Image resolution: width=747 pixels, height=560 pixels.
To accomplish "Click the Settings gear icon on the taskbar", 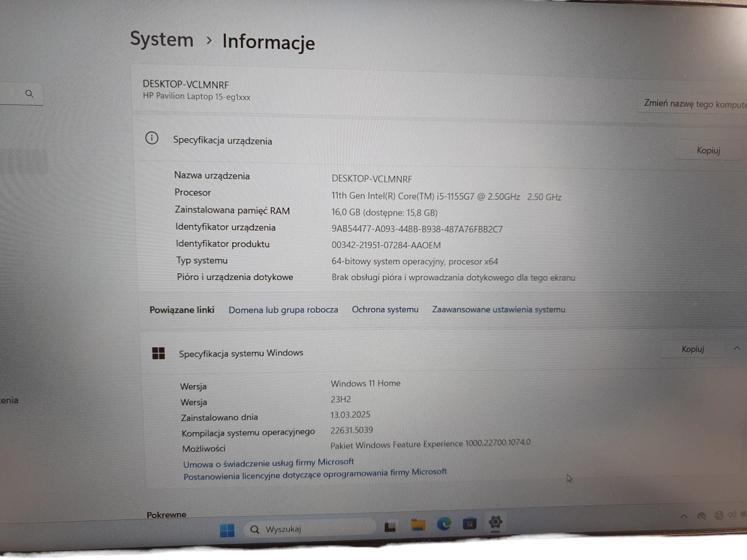I will tap(495, 522).
